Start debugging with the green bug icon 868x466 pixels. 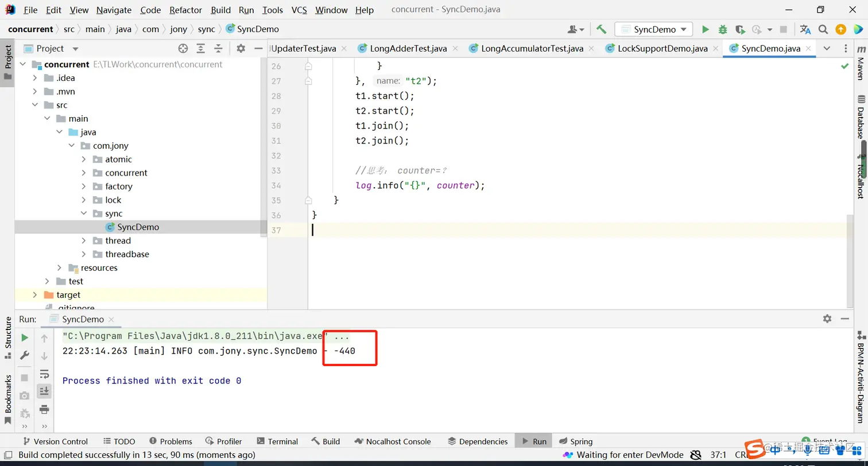click(723, 29)
